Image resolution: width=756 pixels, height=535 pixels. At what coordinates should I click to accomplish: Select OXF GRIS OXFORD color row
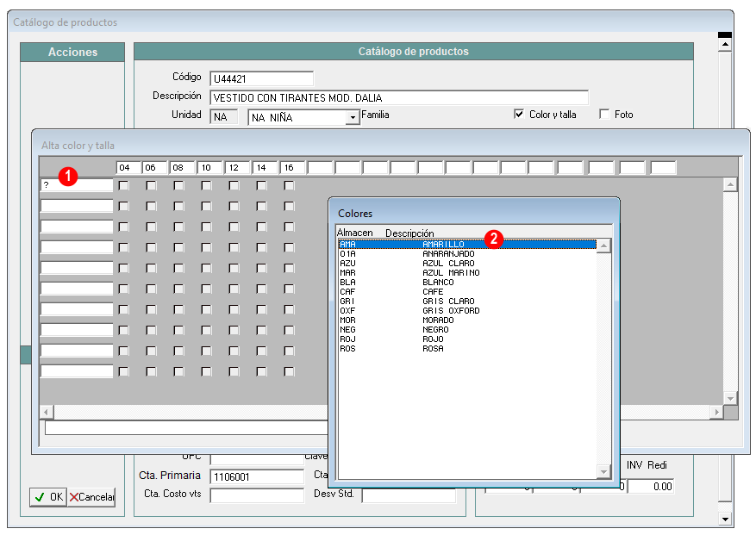[x=467, y=311]
